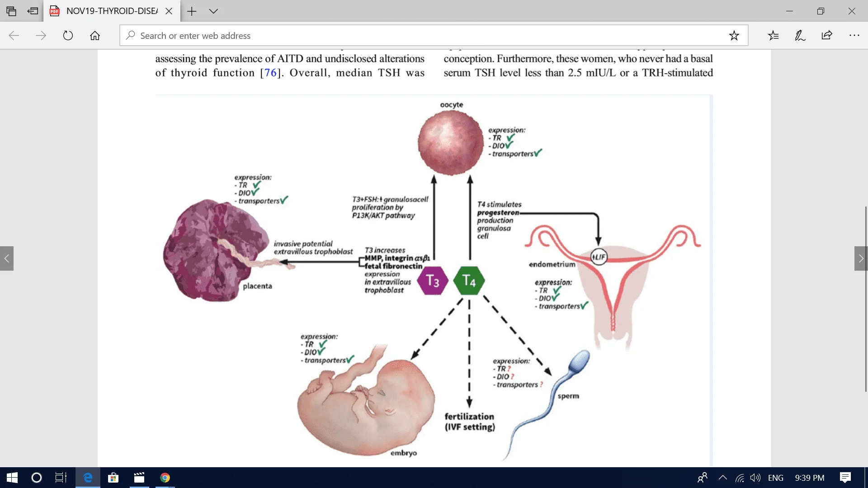Expand the tab preview chevron
This screenshot has height=488, width=868.
coord(214,11)
